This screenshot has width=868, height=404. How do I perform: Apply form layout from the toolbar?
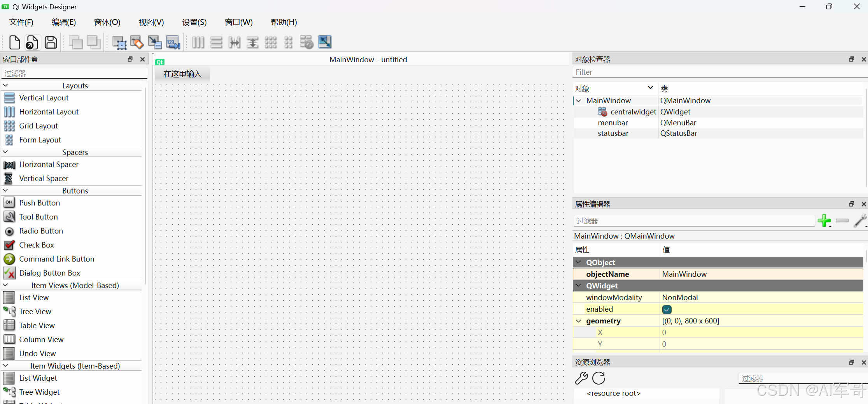pyautogui.click(x=288, y=42)
